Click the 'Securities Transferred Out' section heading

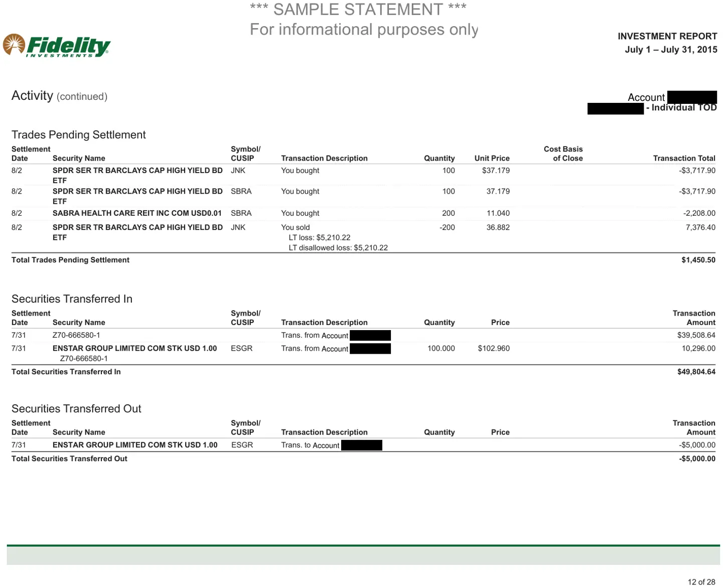[76, 408]
